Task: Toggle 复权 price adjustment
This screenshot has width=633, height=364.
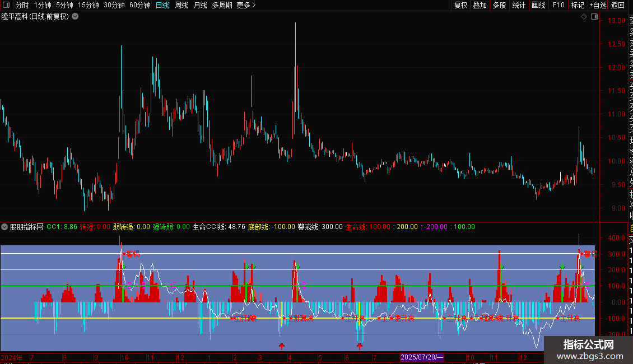Action: pyautogui.click(x=460, y=5)
